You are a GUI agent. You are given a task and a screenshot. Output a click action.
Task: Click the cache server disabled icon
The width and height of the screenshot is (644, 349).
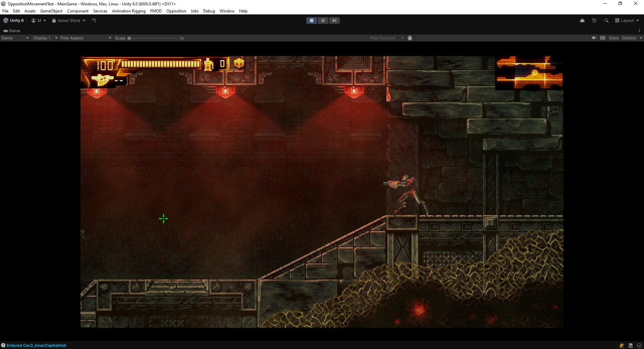point(631,345)
